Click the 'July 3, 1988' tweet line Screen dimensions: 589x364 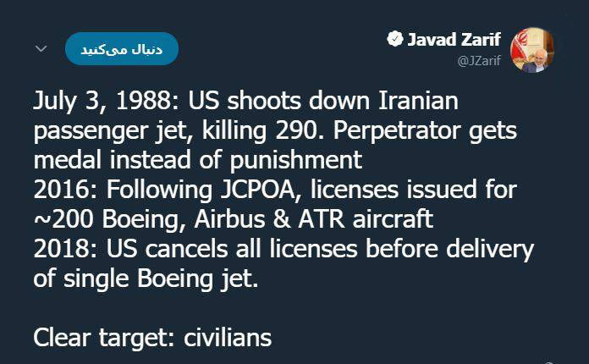pos(245,101)
